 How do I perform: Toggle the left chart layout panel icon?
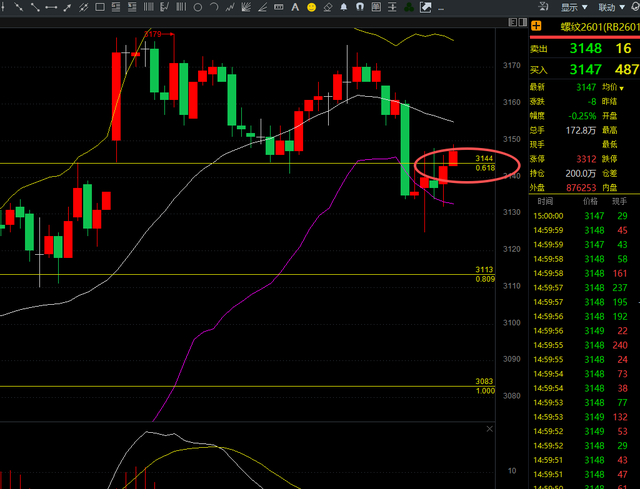pos(513,22)
